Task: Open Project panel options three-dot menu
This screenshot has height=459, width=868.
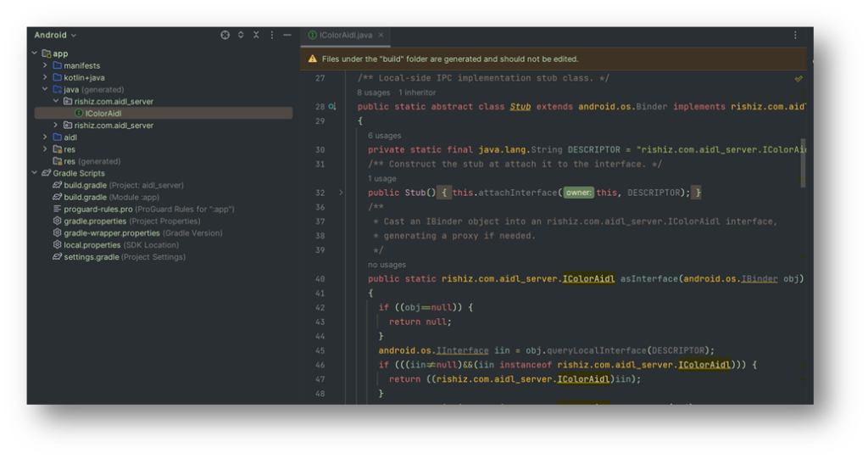Action: pyautogui.click(x=272, y=35)
